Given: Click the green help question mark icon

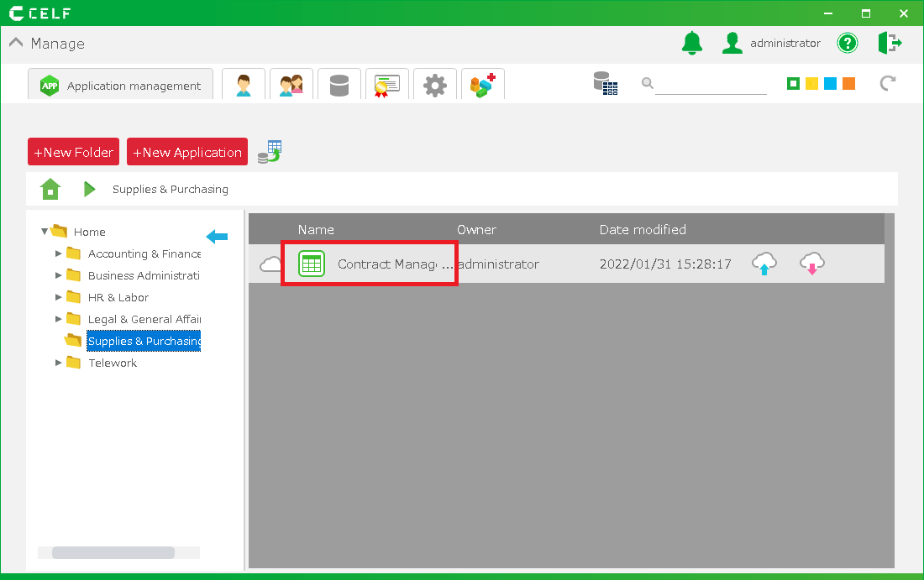Looking at the screenshot, I should 848,43.
